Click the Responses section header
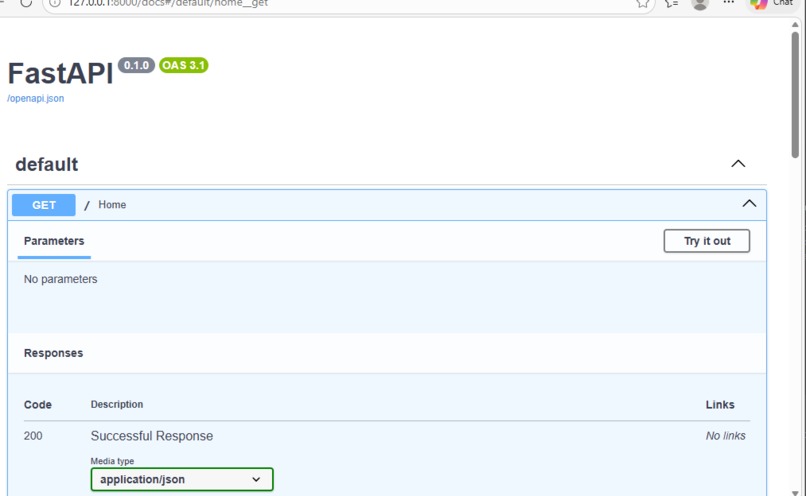This screenshot has width=806, height=496. click(53, 353)
